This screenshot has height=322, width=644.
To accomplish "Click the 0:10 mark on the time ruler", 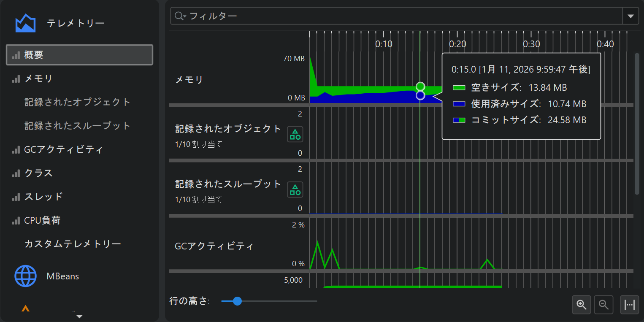I will pos(384,44).
